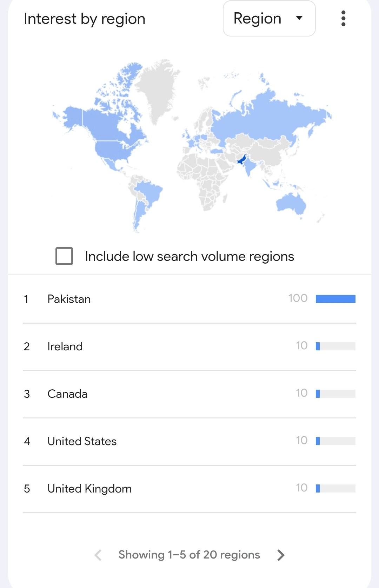Click Pakistan's full blue interest bar
The image size is (379, 588).
tap(335, 299)
